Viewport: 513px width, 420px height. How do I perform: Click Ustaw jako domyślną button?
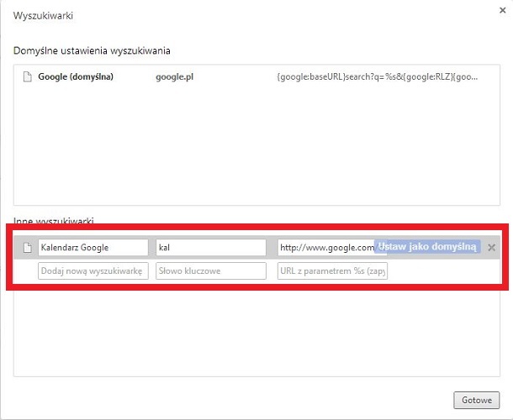pyautogui.click(x=427, y=246)
